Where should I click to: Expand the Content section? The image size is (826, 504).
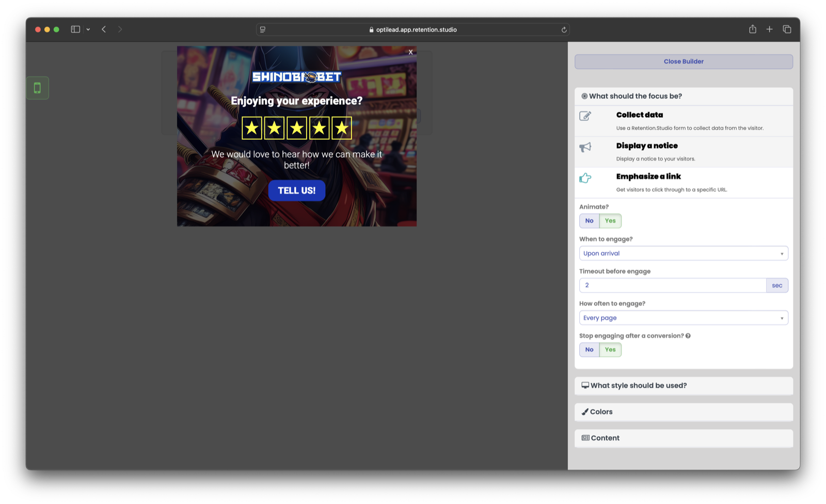click(x=684, y=438)
